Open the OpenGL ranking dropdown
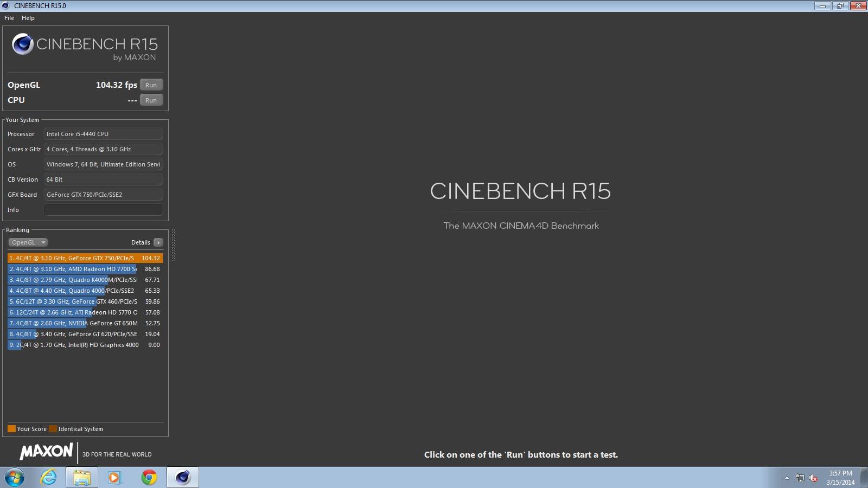This screenshot has height=488, width=868. coord(28,242)
